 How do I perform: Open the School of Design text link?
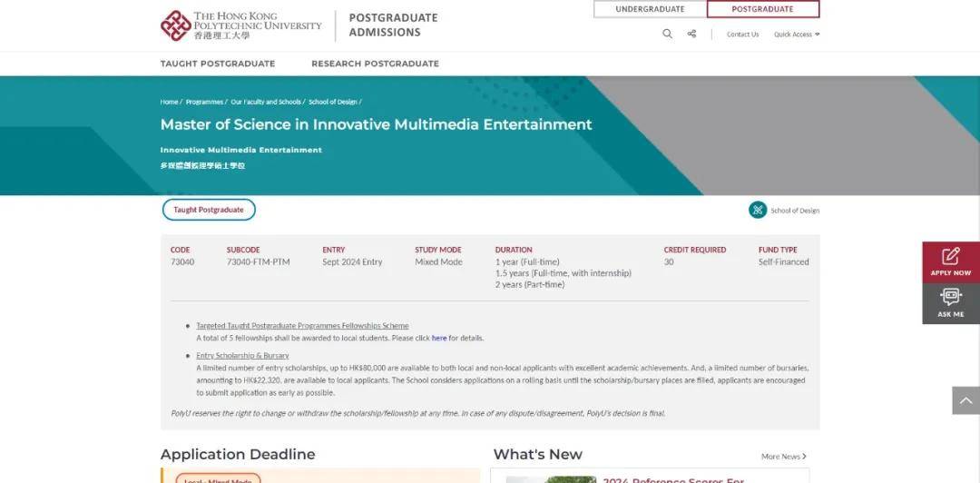[795, 211]
